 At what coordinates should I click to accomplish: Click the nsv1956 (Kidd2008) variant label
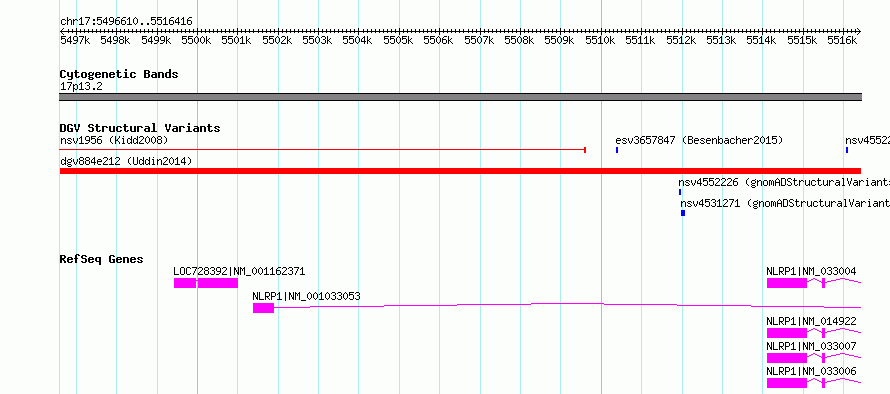coord(114,140)
